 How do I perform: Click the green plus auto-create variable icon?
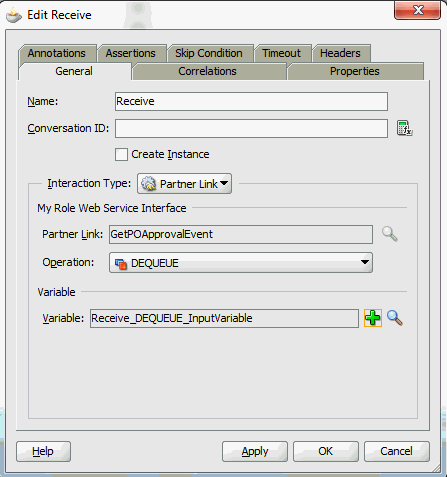(x=373, y=318)
